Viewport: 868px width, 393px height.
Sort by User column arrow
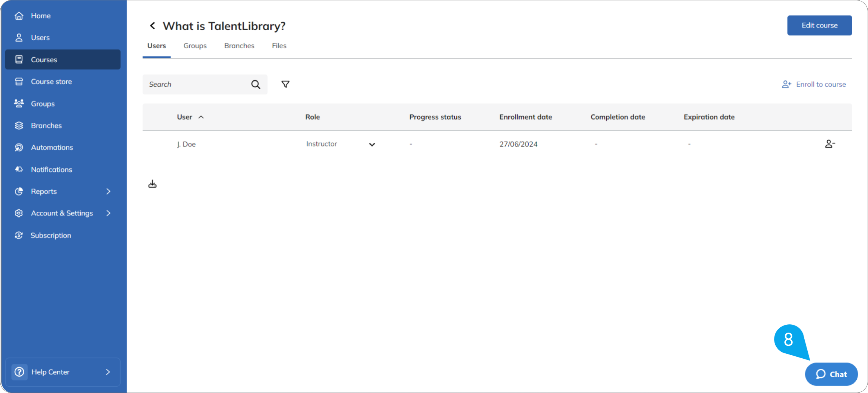201,117
